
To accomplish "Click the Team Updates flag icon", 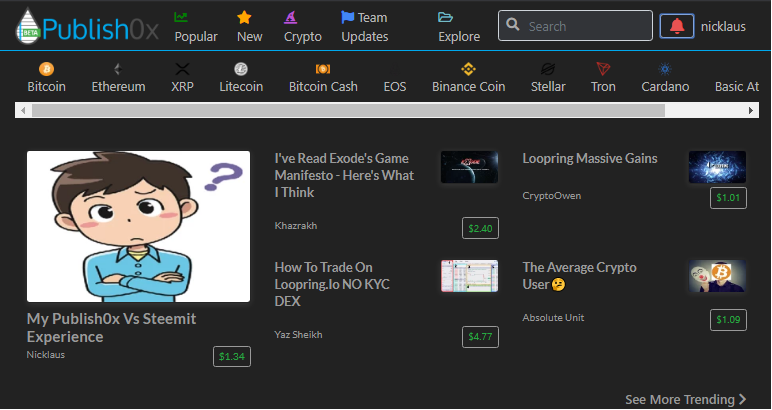I will pos(348,17).
